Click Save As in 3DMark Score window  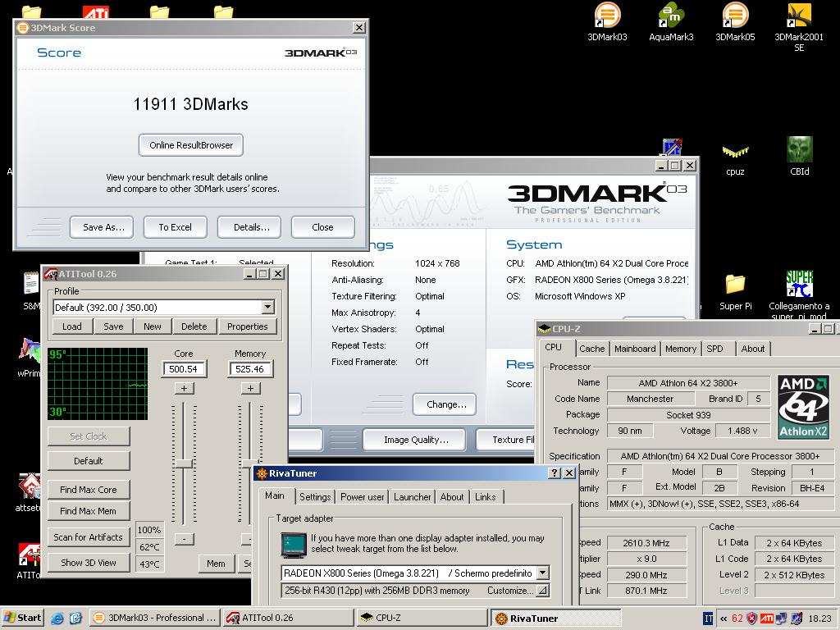click(x=103, y=227)
